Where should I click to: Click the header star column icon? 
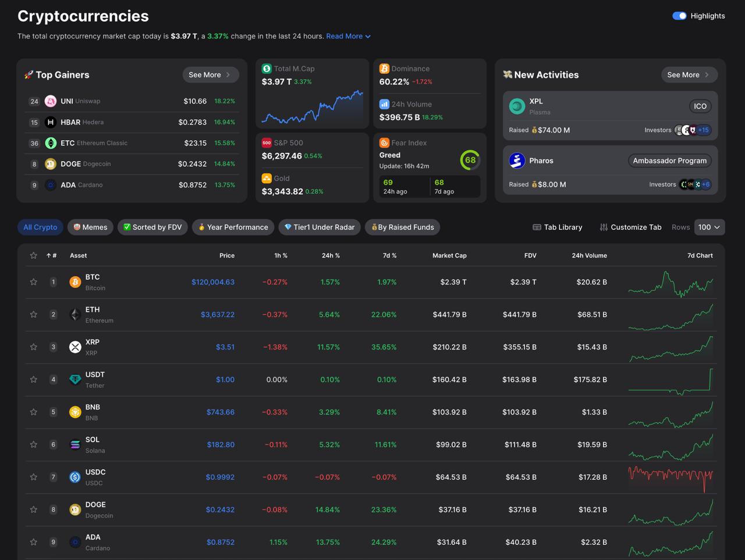(x=34, y=255)
